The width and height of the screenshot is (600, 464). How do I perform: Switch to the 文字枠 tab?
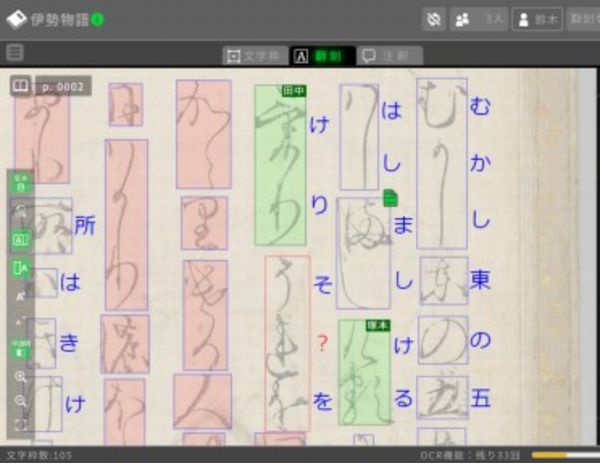tap(253, 55)
